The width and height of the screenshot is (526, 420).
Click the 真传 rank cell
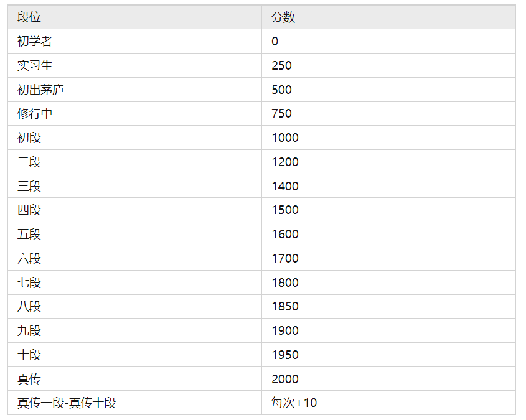tap(29, 379)
